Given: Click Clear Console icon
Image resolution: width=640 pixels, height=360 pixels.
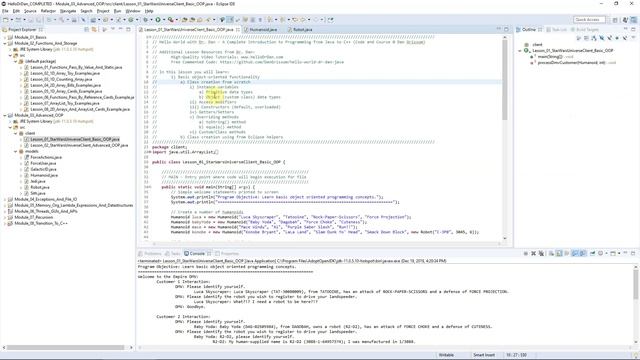Looking at the screenshot, I should 551,253.
